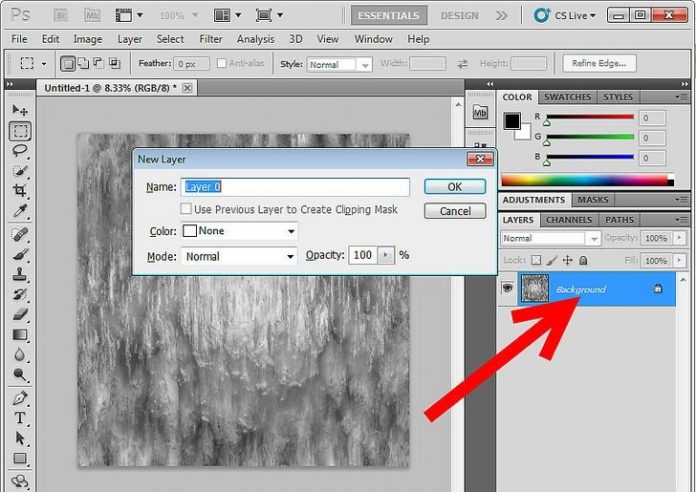Check Use Previous Layer to Create Clipping Mask
This screenshot has height=492, width=696.
tap(186, 210)
